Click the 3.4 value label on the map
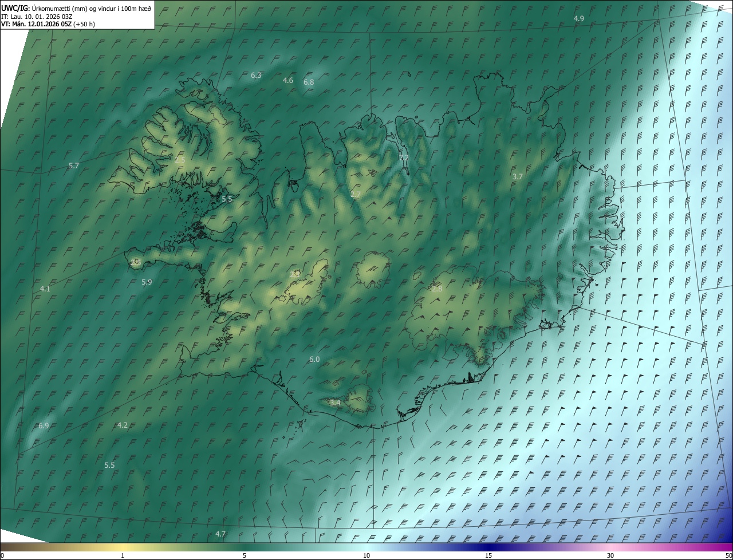The height and width of the screenshot is (560, 733). [335, 403]
